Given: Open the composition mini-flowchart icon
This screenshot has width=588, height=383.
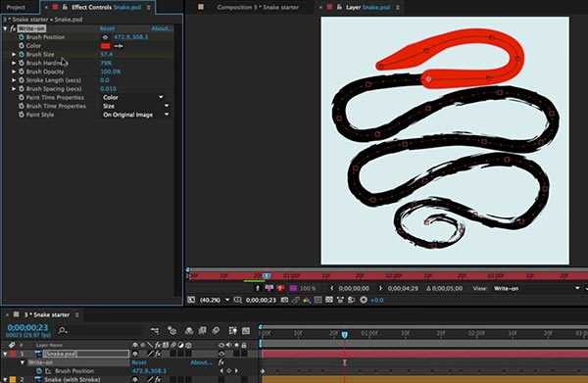Looking at the screenshot, I should tap(155, 330).
